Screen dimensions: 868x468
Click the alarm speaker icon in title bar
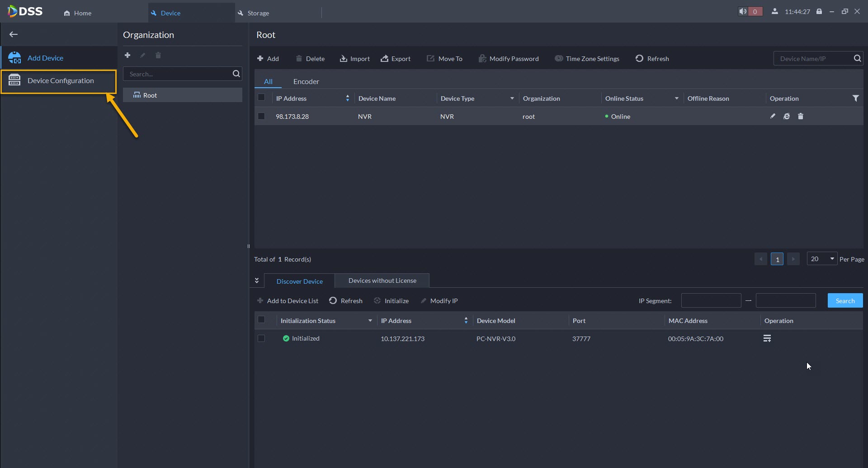[x=743, y=11]
